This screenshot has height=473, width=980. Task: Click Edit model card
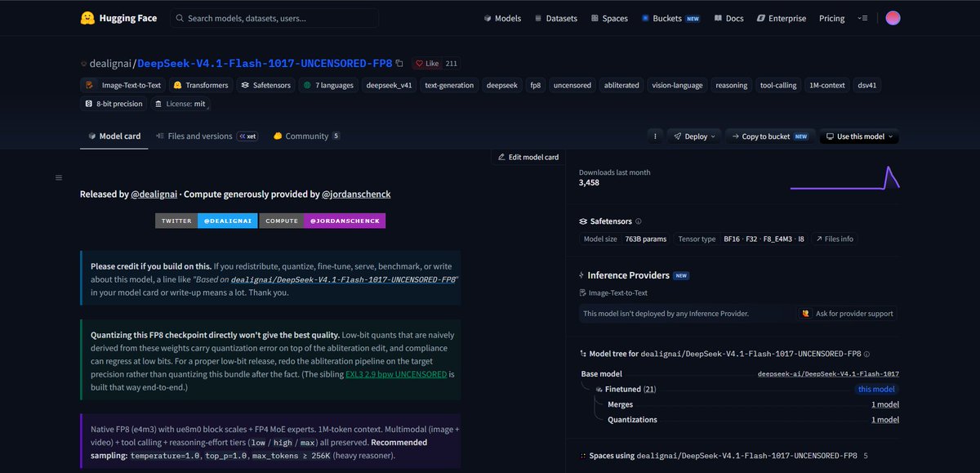click(528, 157)
